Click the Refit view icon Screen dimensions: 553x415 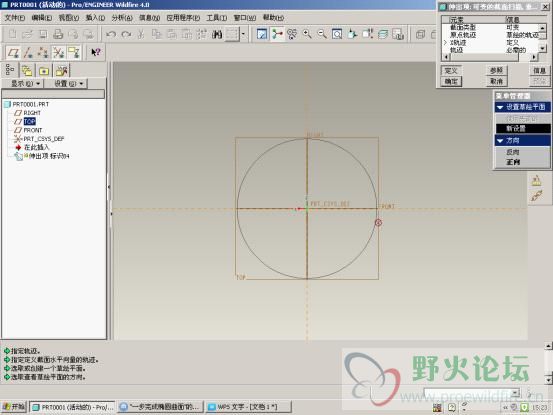click(x=337, y=34)
